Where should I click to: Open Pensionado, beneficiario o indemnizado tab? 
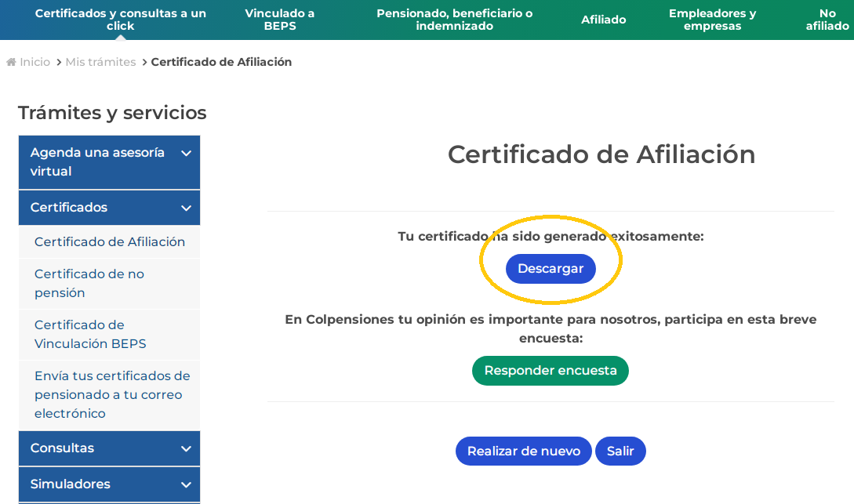[454, 20]
